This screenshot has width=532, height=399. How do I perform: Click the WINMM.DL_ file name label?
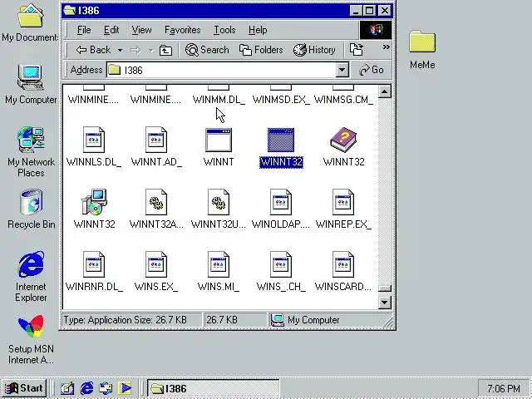(x=219, y=100)
